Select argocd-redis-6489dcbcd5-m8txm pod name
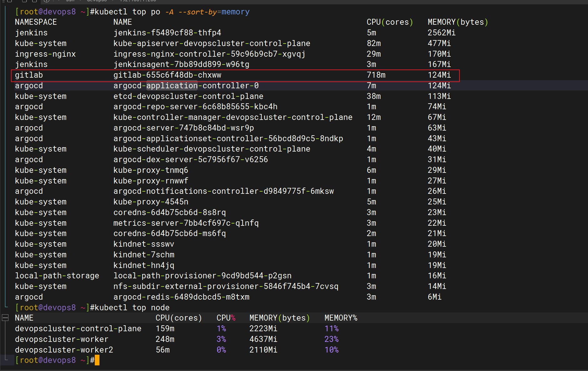The image size is (588, 371). pyautogui.click(x=181, y=297)
